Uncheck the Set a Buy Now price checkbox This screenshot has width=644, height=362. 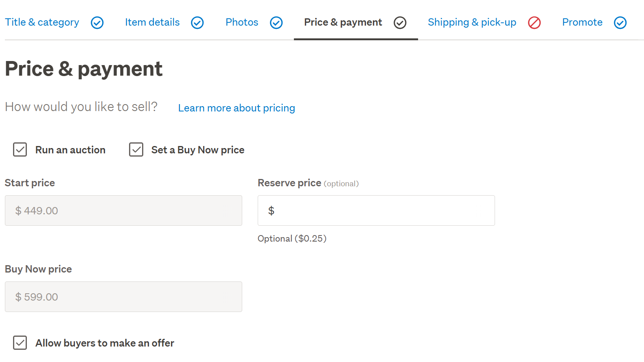click(136, 150)
